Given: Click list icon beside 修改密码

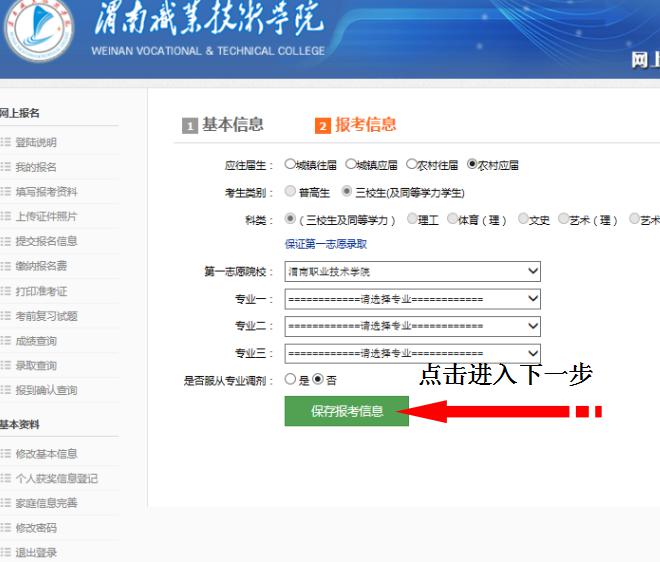Looking at the screenshot, I should click(x=5, y=528).
